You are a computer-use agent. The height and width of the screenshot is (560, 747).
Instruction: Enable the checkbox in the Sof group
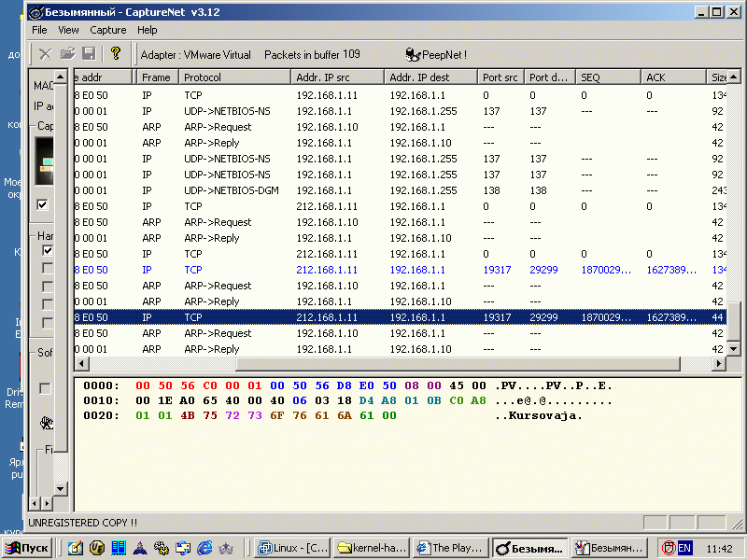[x=45, y=388]
